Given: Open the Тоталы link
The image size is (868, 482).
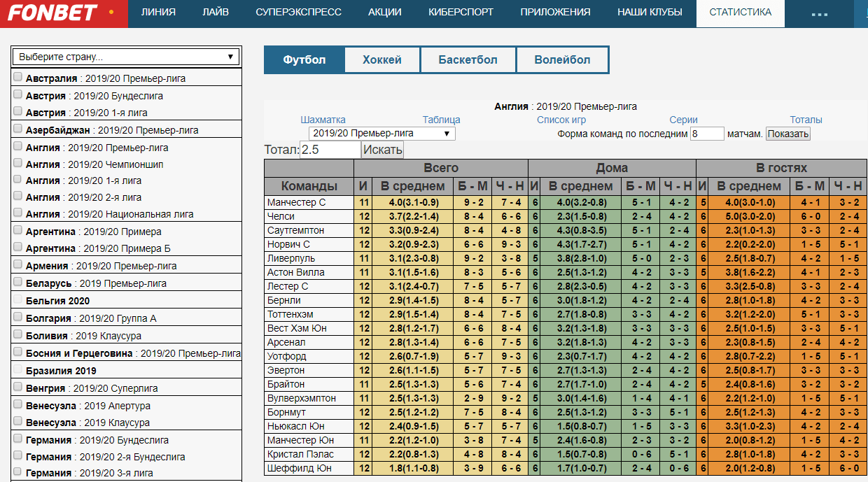Looking at the screenshot, I should pos(806,120).
